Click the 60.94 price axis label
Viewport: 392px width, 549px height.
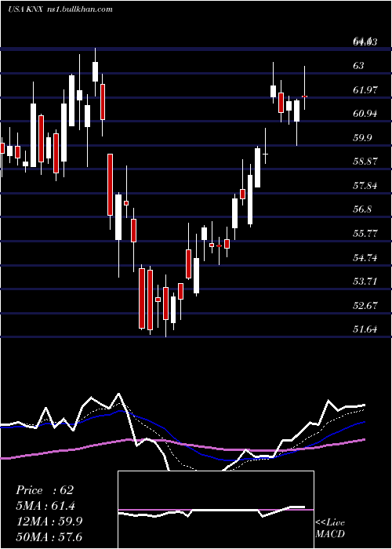[365, 114]
